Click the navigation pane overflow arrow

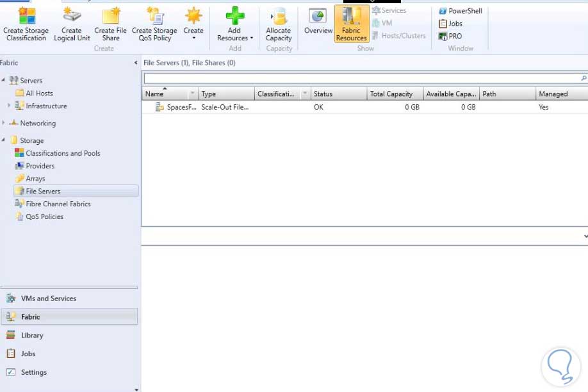(x=136, y=389)
